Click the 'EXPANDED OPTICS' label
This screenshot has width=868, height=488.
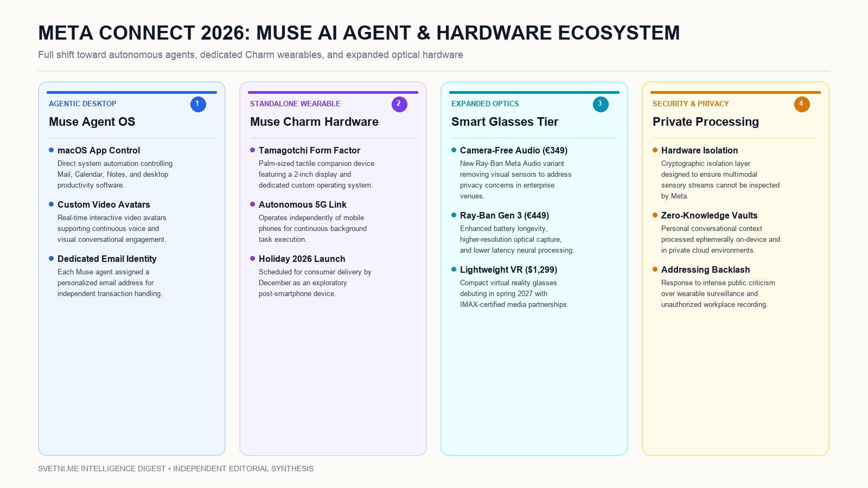(x=485, y=104)
